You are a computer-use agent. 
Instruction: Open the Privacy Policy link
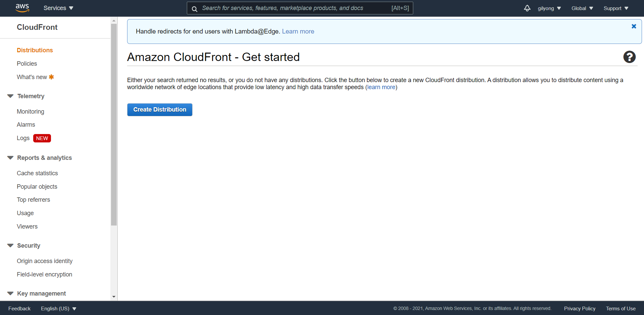point(580,309)
